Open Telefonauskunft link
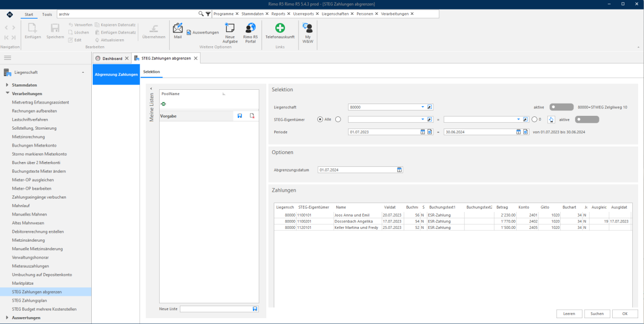 click(x=280, y=31)
